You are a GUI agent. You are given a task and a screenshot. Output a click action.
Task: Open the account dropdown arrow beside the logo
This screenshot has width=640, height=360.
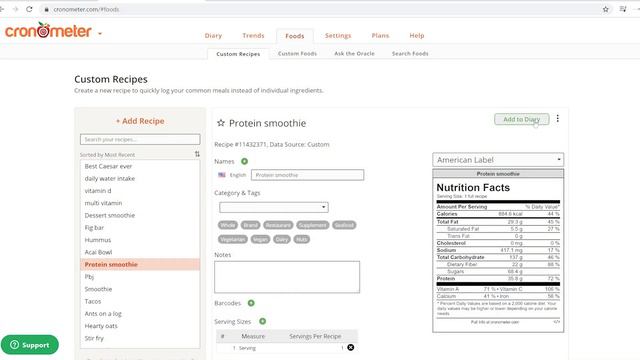click(100, 33)
